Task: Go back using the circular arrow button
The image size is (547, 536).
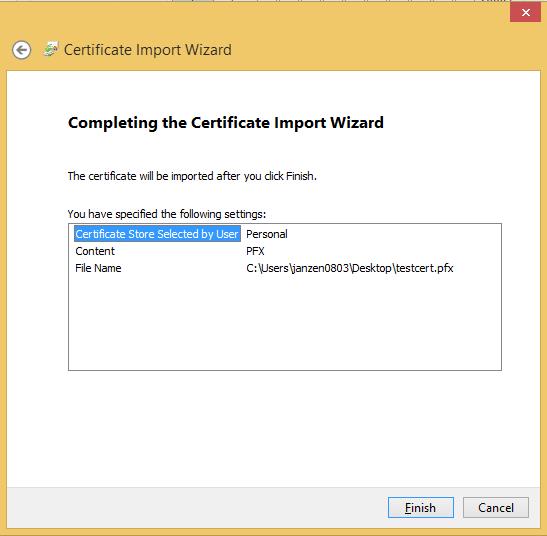Action: point(21,50)
